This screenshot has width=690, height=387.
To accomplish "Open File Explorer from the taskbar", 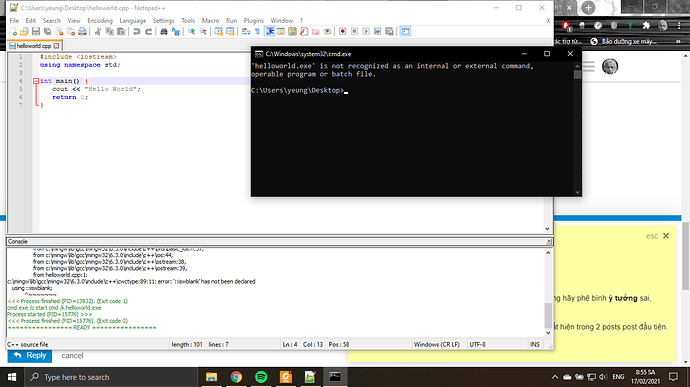I will point(212,377).
